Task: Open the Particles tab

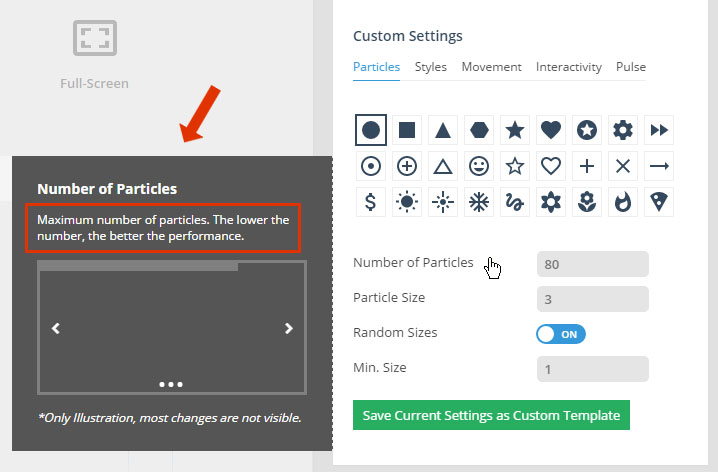Action: click(x=376, y=67)
